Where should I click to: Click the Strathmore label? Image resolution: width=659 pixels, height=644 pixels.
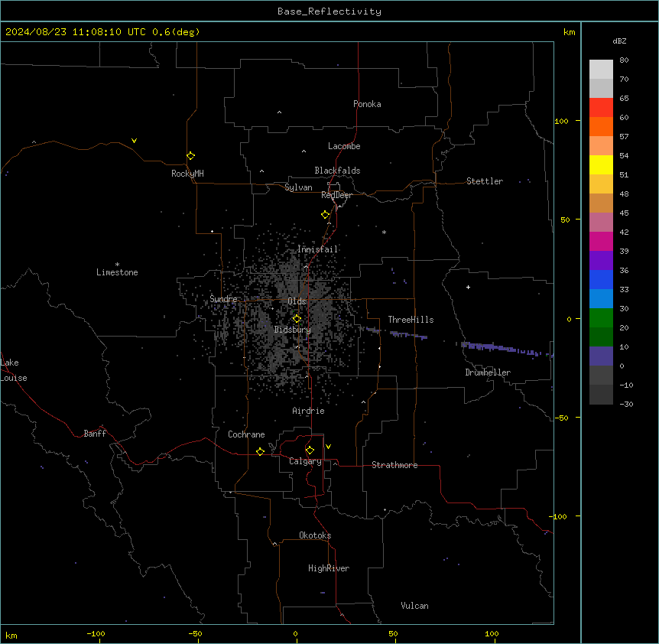pos(394,465)
